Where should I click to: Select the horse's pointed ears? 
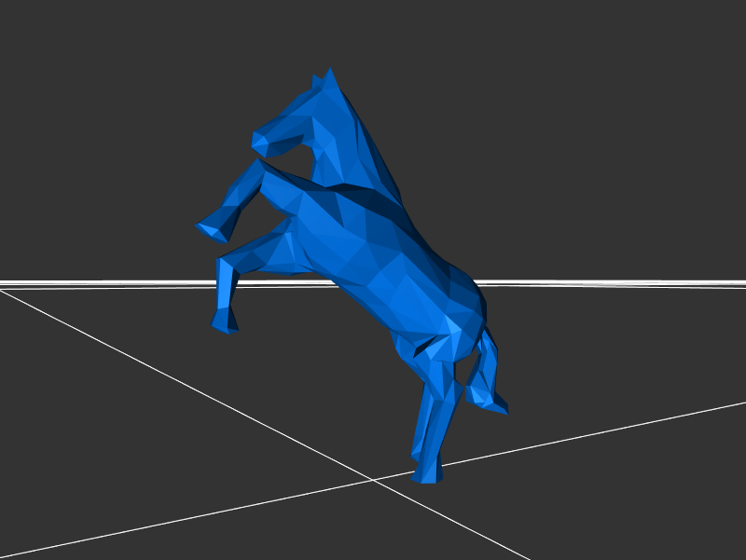point(325,78)
